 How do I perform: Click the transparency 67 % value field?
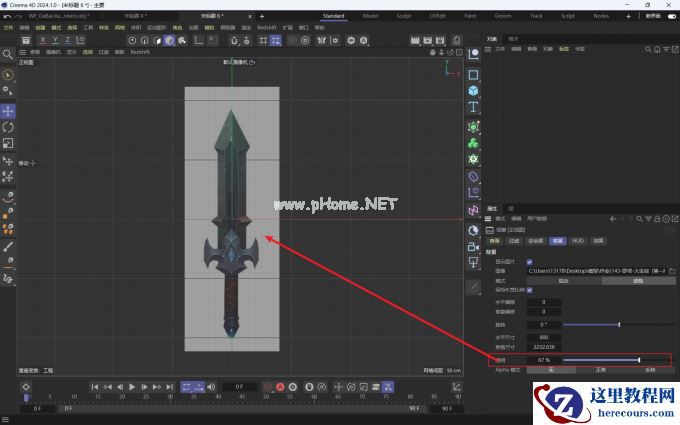(x=544, y=360)
